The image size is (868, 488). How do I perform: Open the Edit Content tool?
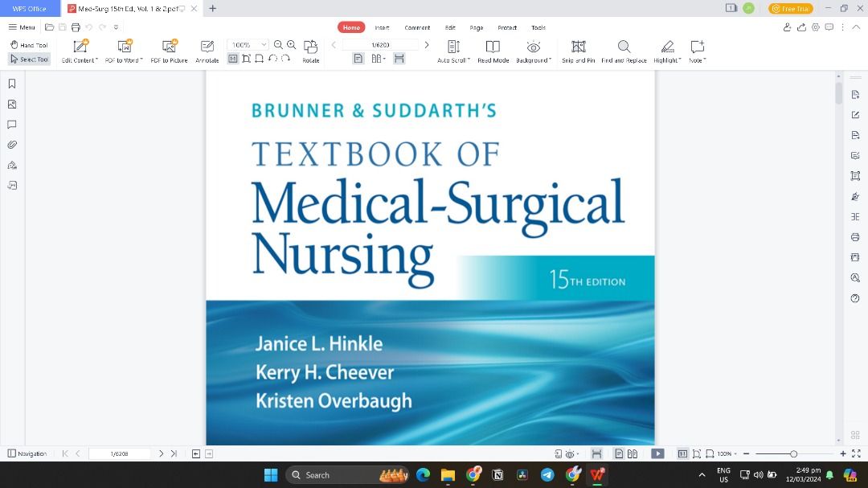click(x=80, y=51)
